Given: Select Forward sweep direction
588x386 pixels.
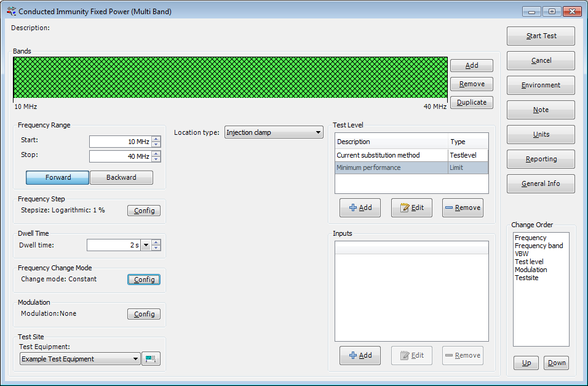Looking at the screenshot, I should click(x=57, y=177).
